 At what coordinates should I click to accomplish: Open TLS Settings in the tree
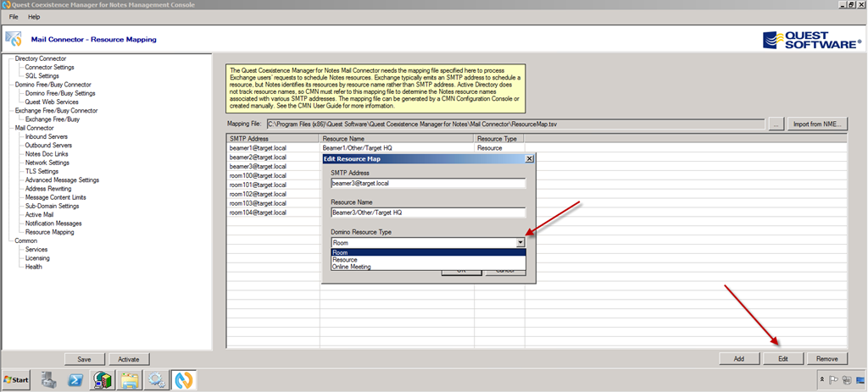(x=42, y=171)
